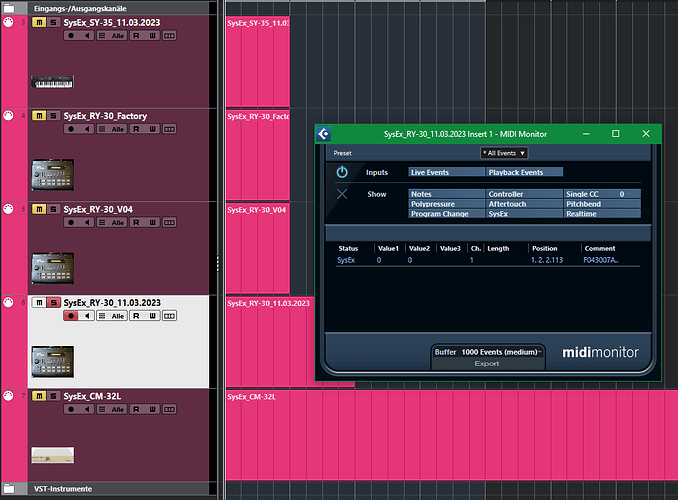This screenshot has width=678, height=500.
Task: Toggle monitor speaker on SysEx_RY-30_Factory track
Action: (x=87, y=129)
